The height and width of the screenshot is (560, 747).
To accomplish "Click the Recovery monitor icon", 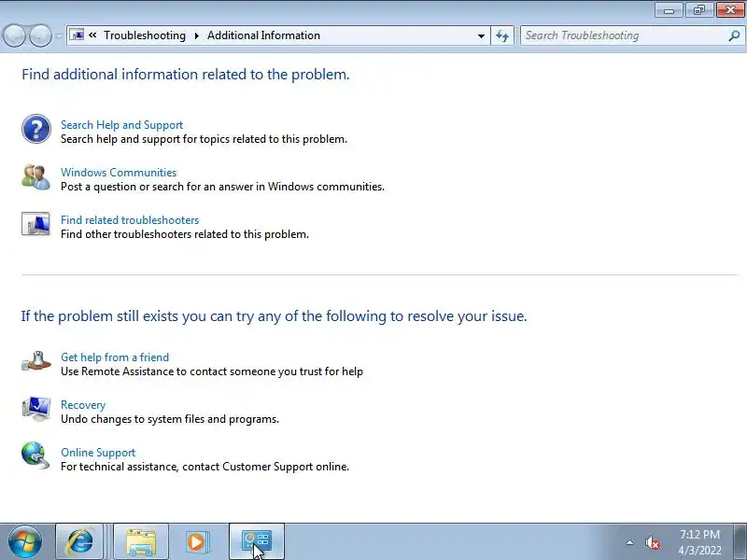I will coord(36,409).
